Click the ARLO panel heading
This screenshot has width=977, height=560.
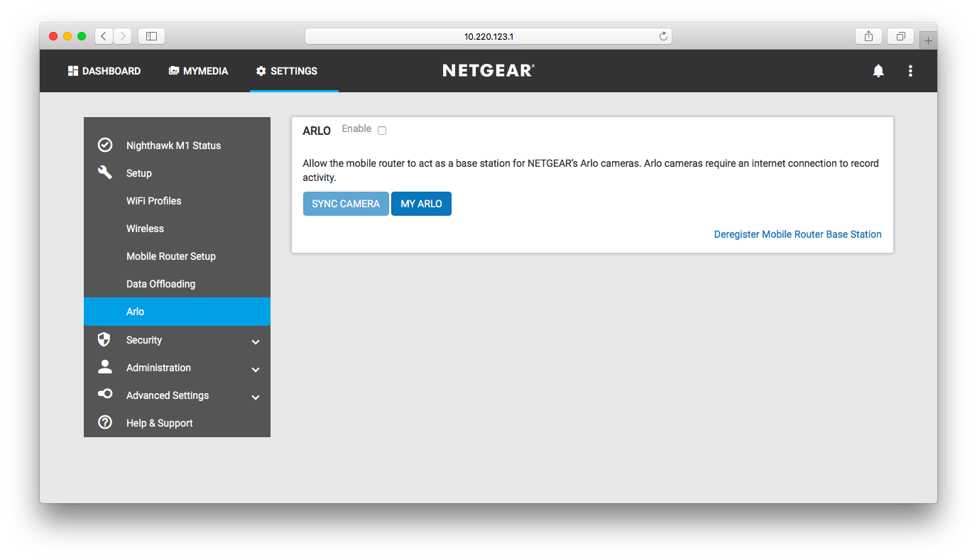pyautogui.click(x=317, y=131)
